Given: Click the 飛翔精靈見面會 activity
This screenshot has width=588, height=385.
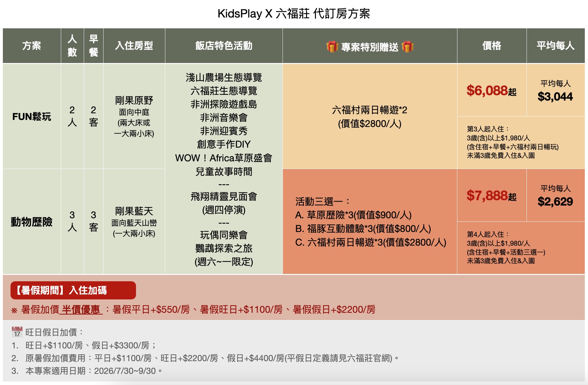Looking at the screenshot, I should click(224, 197).
